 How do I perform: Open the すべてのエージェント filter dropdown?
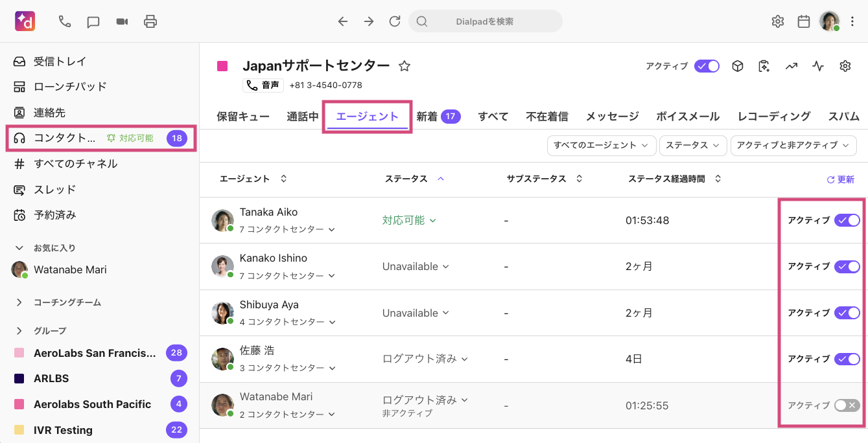pos(601,145)
